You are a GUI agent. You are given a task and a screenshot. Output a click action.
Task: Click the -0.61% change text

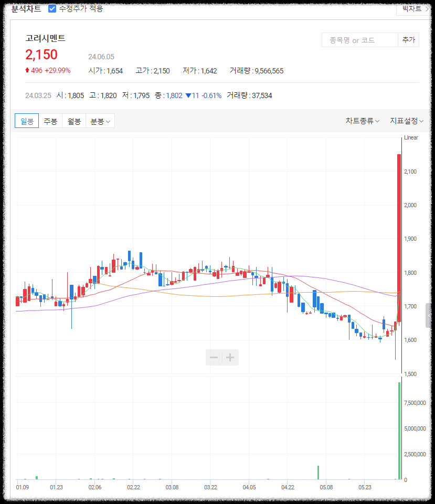211,95
